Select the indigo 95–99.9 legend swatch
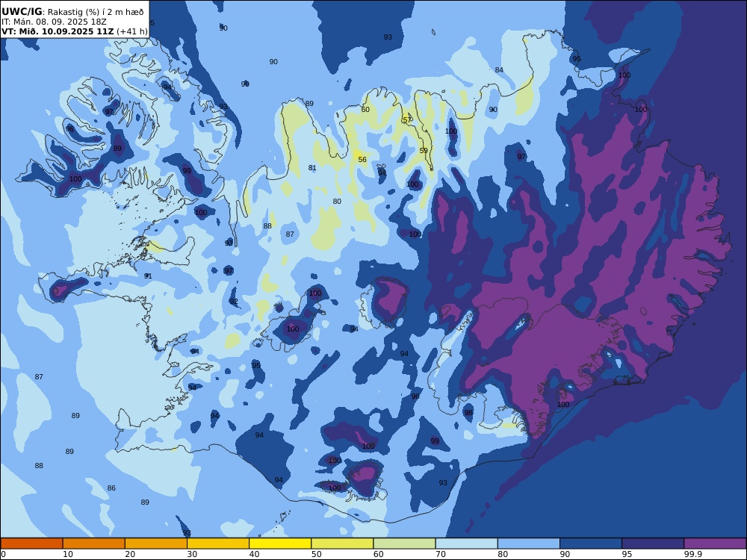 tap(653, 544)
